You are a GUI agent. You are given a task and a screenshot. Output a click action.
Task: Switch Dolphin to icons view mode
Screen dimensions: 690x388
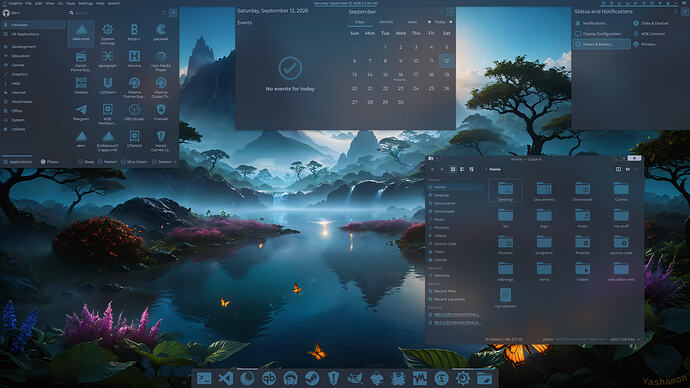(453, 169)
